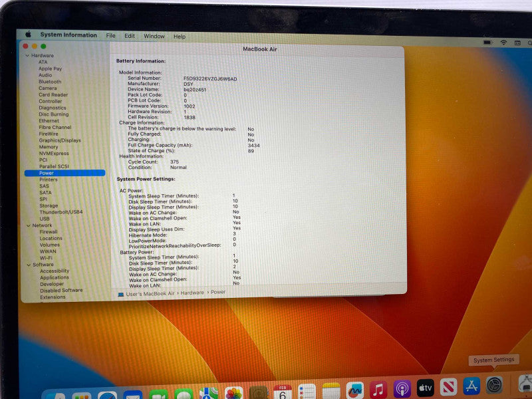532x399 pixels.
Task: Open Apple TV from the Dock
Action: 426,388
